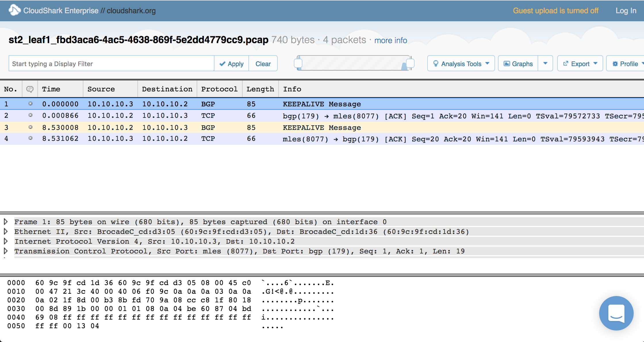
Task: Click the CloudShark shark logo icon
Action: tap(14, 10)
